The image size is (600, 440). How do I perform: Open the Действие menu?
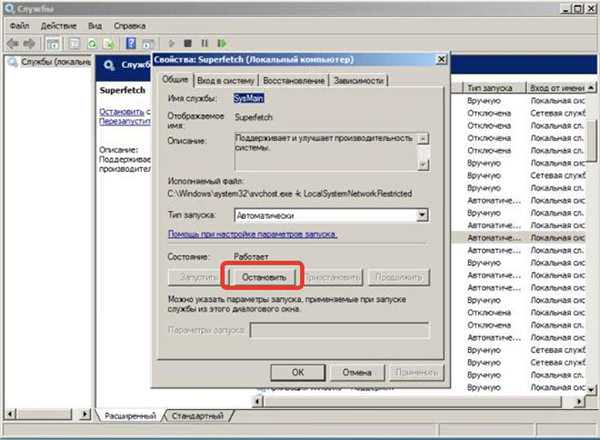click(x=59, y=26)
